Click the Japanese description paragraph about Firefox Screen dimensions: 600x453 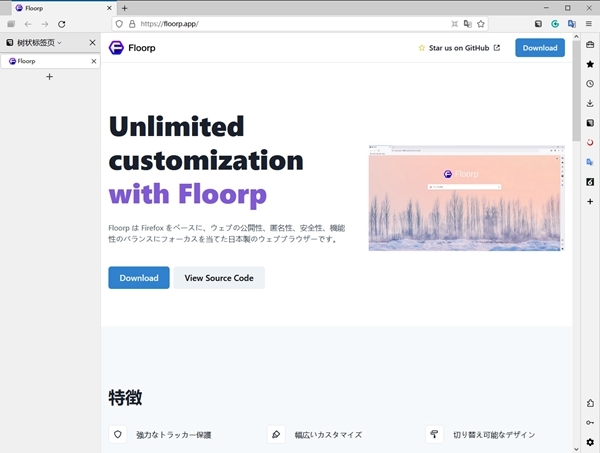[x=227, y=233]
